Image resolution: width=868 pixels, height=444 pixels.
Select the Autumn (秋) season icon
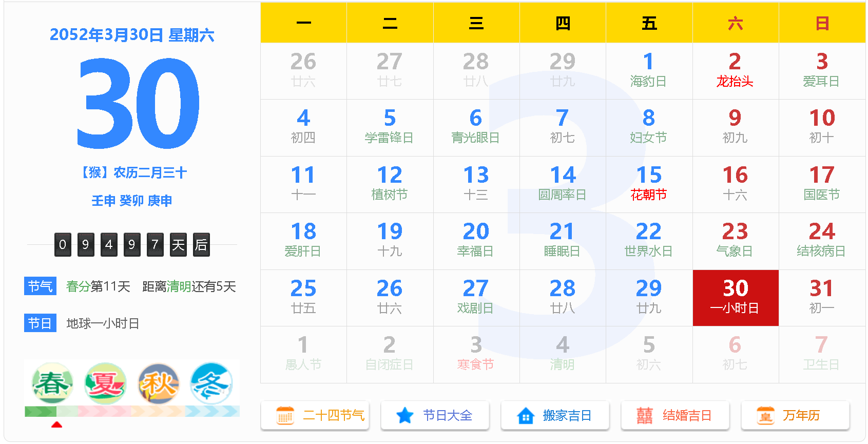tap(159, 383)
